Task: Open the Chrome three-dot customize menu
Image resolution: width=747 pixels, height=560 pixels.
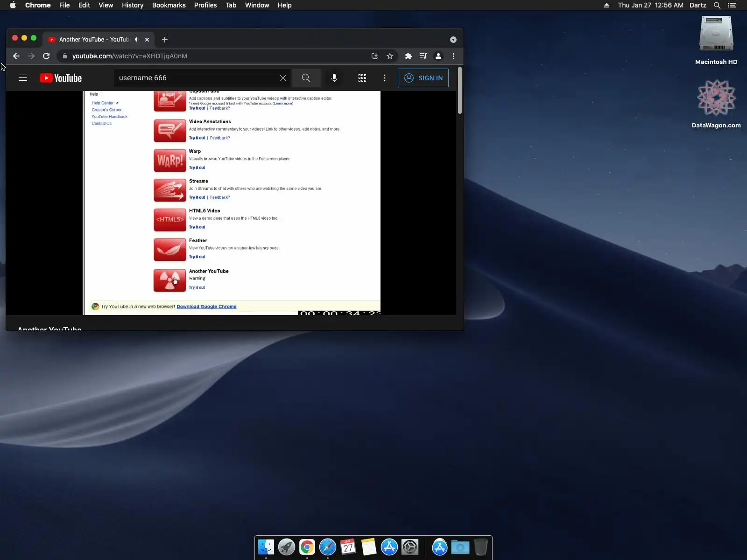Action: click(453, 56)
